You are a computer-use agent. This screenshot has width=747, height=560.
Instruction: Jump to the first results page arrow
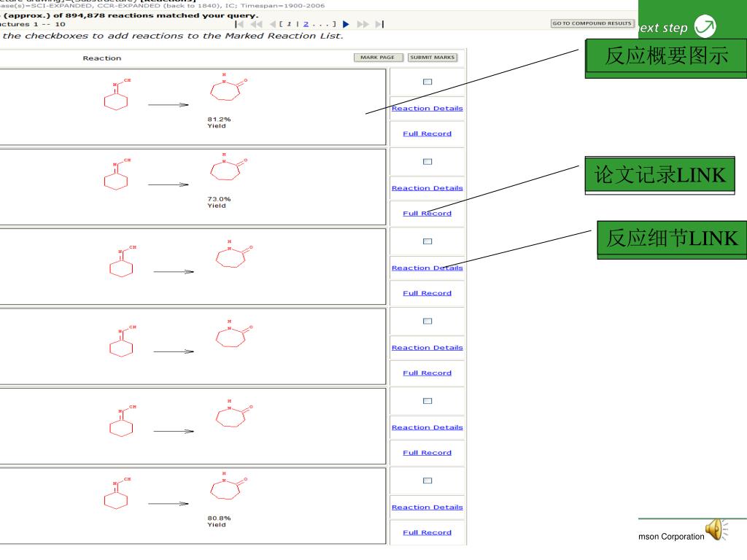pos(239,24)
